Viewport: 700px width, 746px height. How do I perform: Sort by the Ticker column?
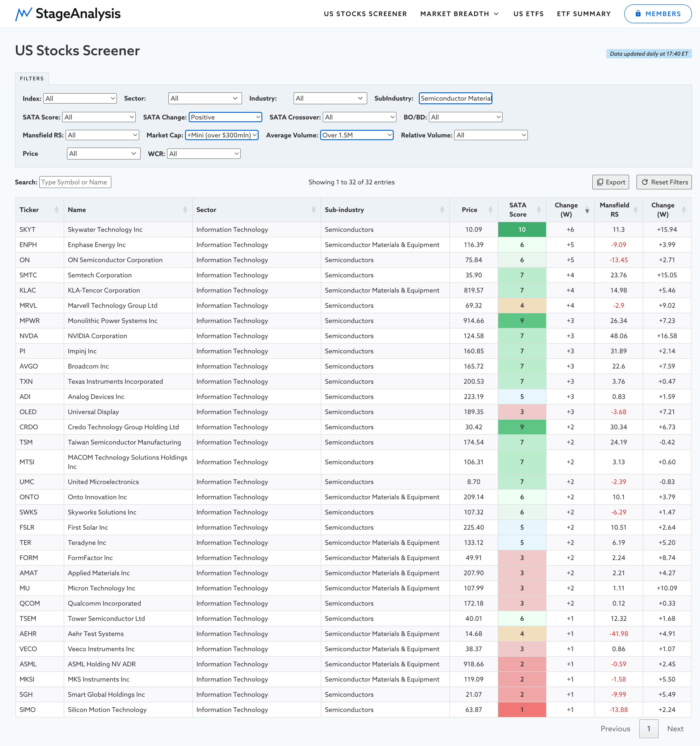(39, 210)
